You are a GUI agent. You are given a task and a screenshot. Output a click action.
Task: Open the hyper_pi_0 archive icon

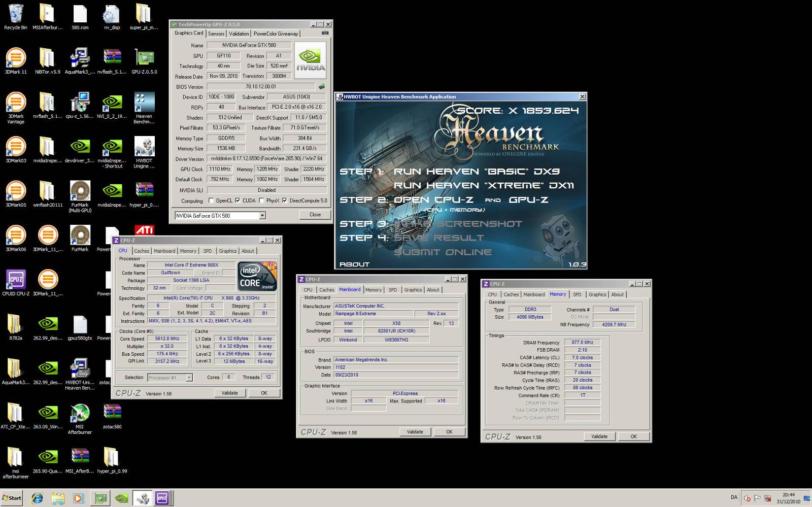144,194
